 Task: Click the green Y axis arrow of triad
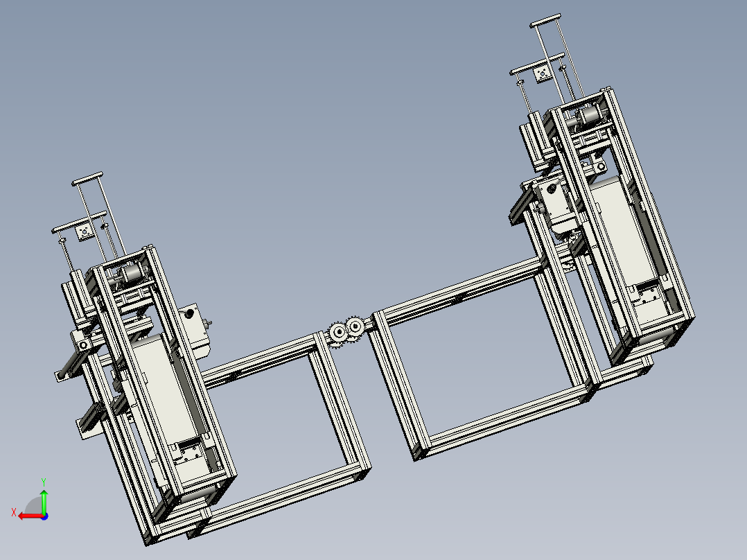[x=44, y=502]
